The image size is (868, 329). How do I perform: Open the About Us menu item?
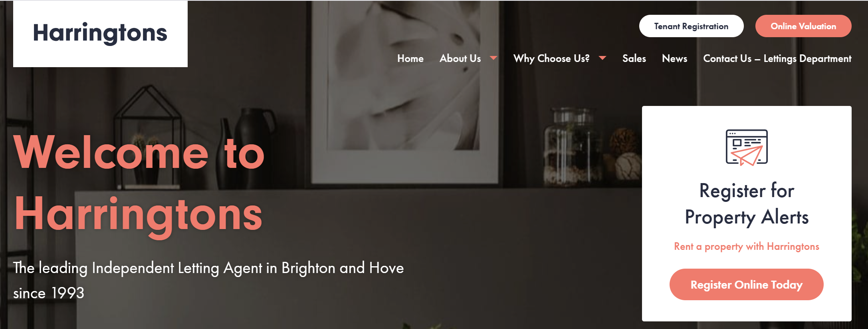(460, 58)
